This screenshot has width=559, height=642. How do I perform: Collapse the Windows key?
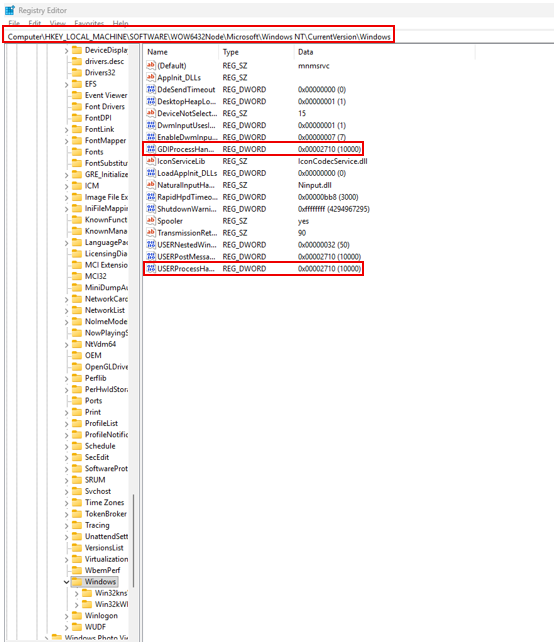click(x=66, y=582)
